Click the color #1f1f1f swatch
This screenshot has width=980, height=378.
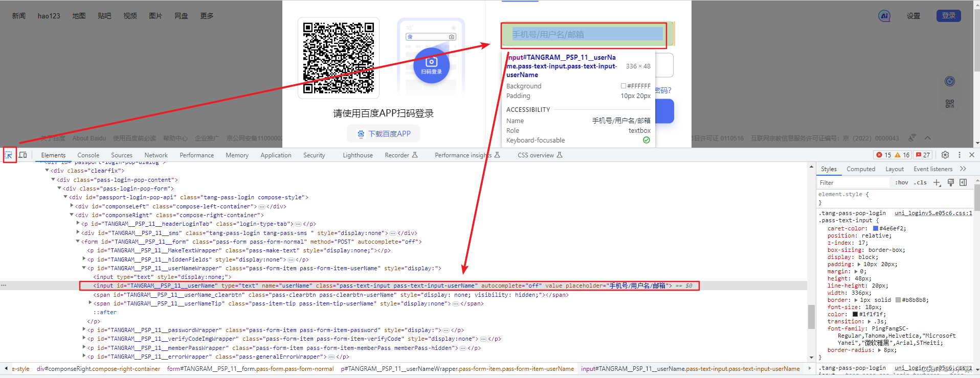pos(855,314)
